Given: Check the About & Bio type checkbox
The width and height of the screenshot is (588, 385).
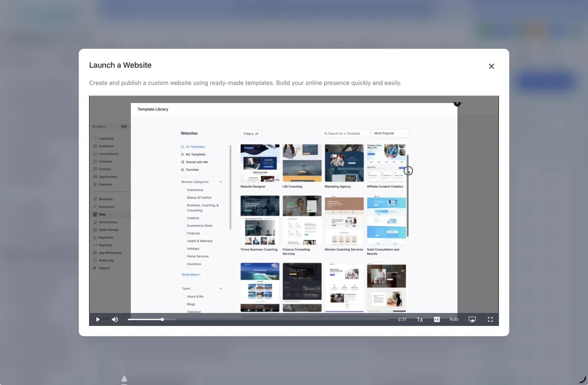Looking at the screenshot, I should 184,297.
